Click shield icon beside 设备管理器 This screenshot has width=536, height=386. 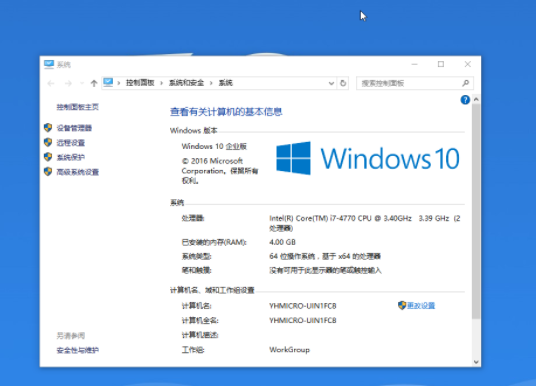[48, 128]
